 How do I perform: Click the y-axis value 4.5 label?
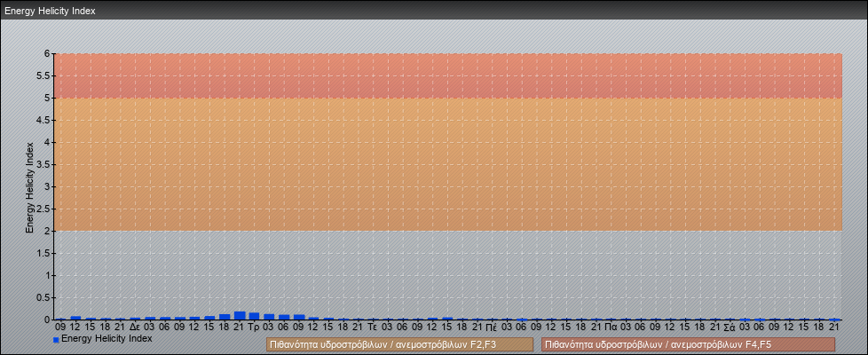45,120
